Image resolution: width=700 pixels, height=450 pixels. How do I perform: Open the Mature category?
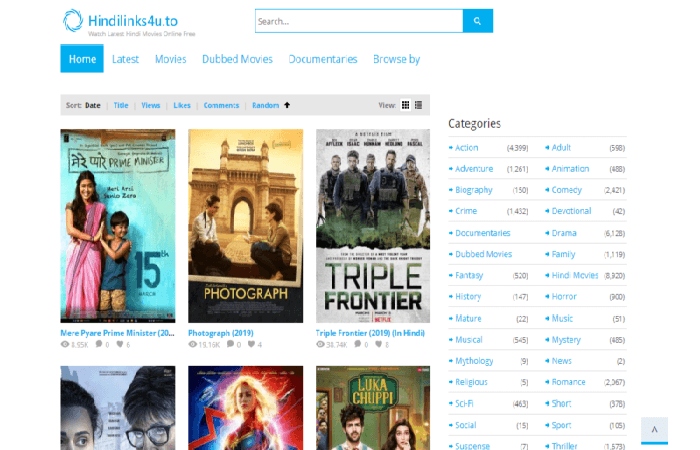point(468,318)
